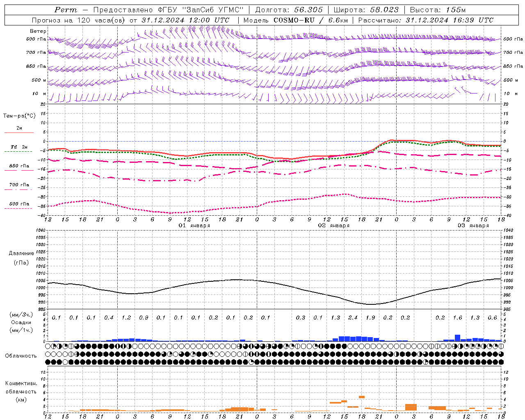The height and width of the screenshot is (420, 525).
Task: Select 'Прогноз на 120 часа(ов)' forecast text
Action: 78,20
